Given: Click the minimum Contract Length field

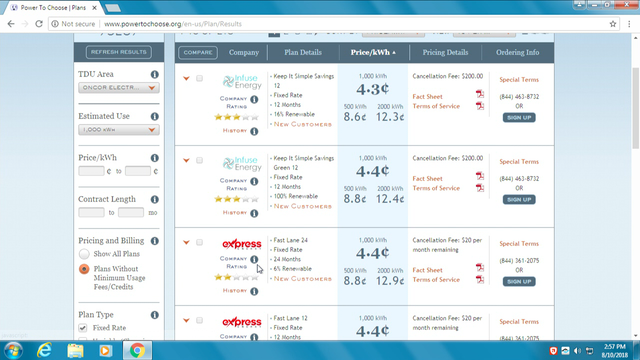Looking at the screenshot, I should [x=91, y=213].
